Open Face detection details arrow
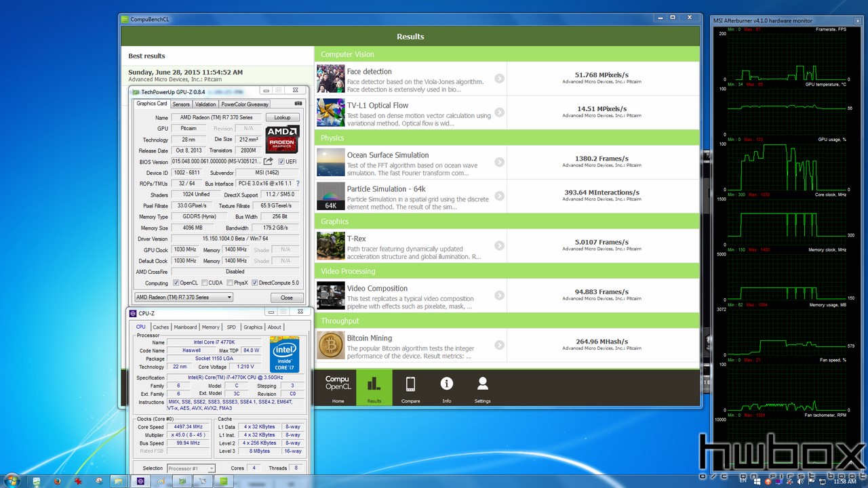 pos(499,79)
